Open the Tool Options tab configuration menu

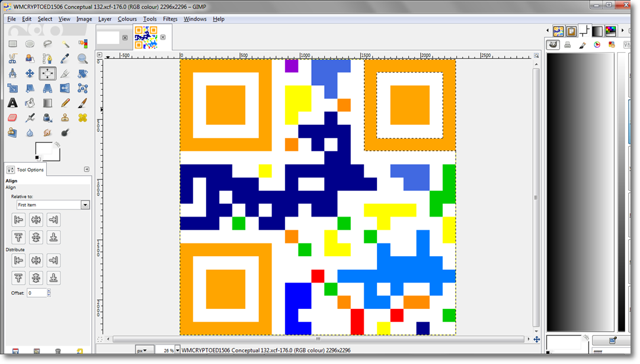(87, 169)
